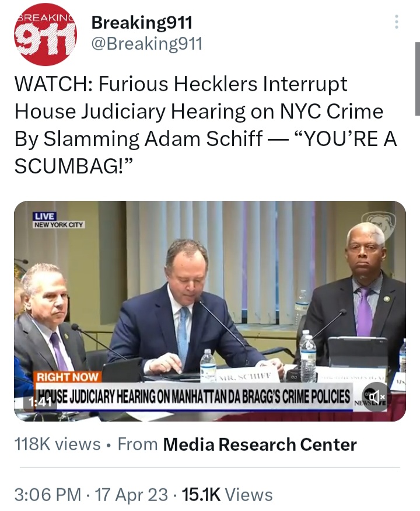Click the vertical scrollbar on the right edge
420x511 pixels.
pyautogui.click(x=418, y=78)
